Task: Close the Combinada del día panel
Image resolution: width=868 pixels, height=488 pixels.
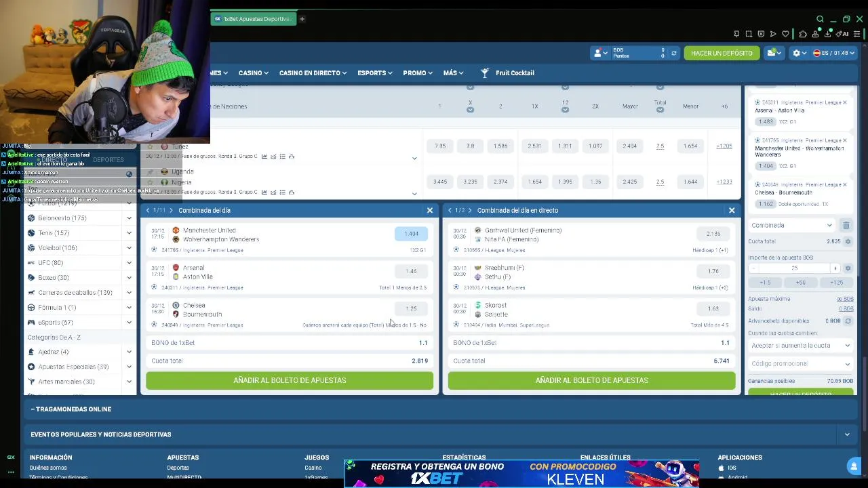Action: 430,210
